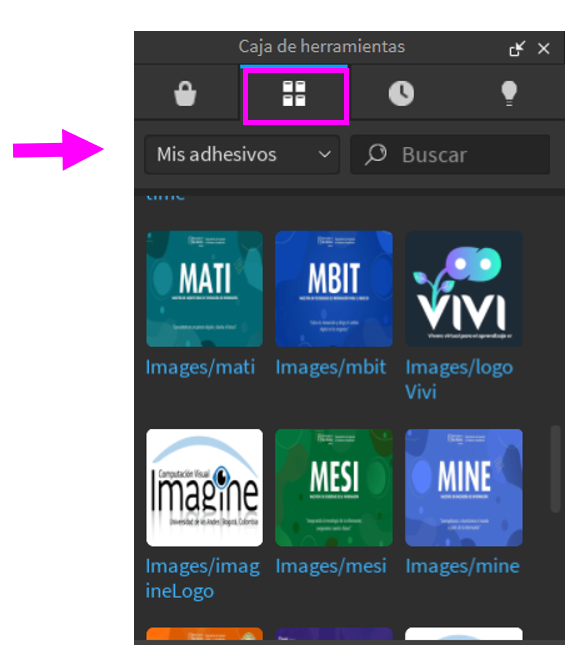Click the vertical scrollbar of asset list
577x665 pixels.
(555, 469)
